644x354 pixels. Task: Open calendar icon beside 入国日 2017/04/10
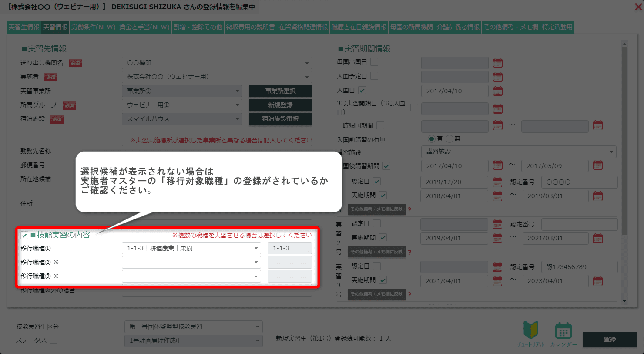[x=498, y=91]
